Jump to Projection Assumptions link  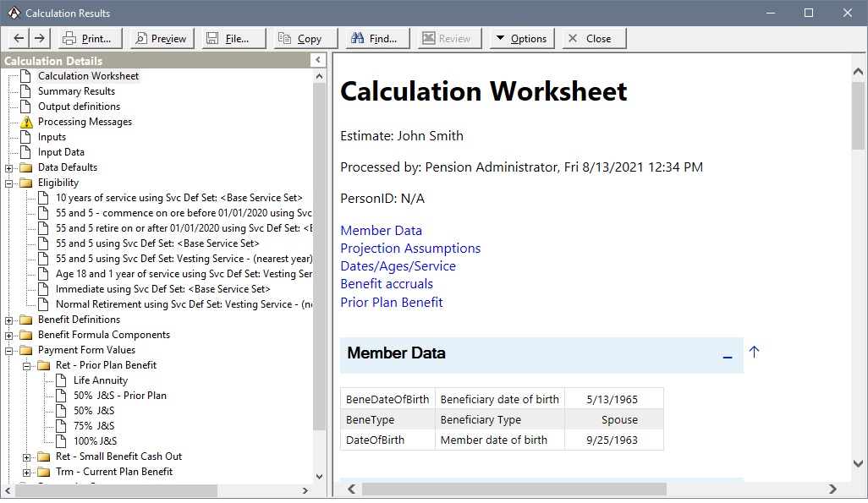coord(410,249)
